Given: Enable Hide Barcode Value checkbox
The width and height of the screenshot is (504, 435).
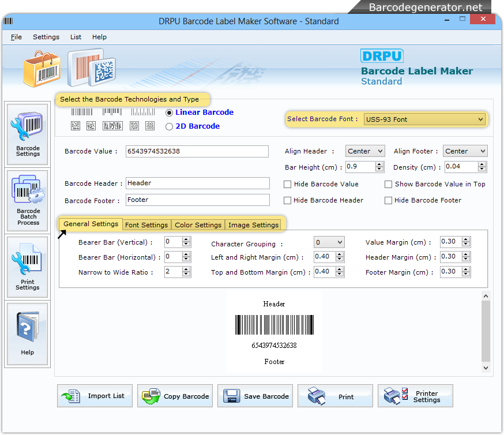Looking at the screenshot, I should 287,184.
